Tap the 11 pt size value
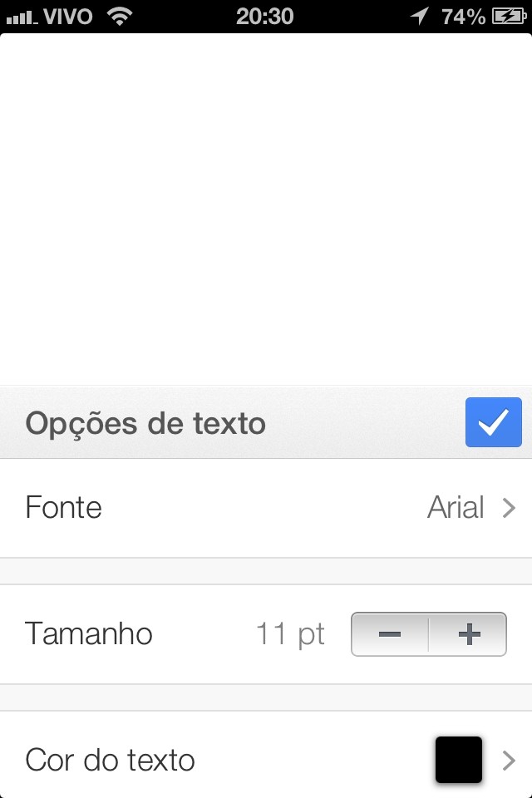The height and width of the screenshot is (798, 532). [290, 634]
